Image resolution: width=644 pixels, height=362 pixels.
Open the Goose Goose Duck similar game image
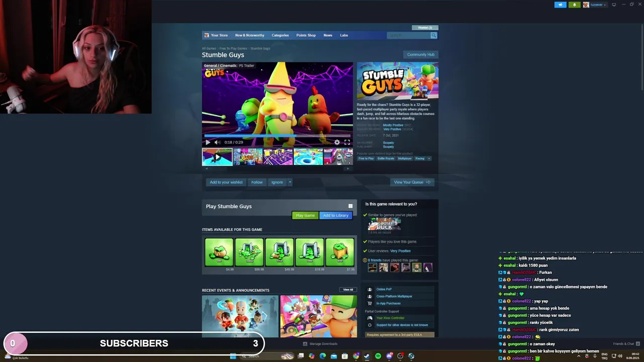(384, 224)
